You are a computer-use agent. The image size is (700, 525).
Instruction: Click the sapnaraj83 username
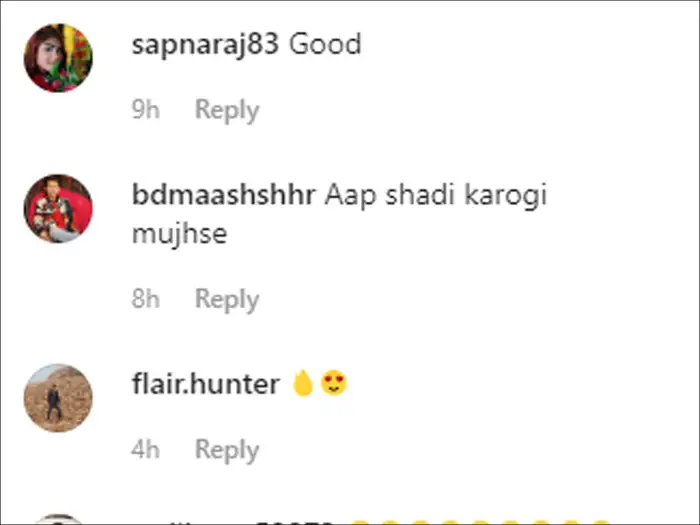click(x=204, y=45)
